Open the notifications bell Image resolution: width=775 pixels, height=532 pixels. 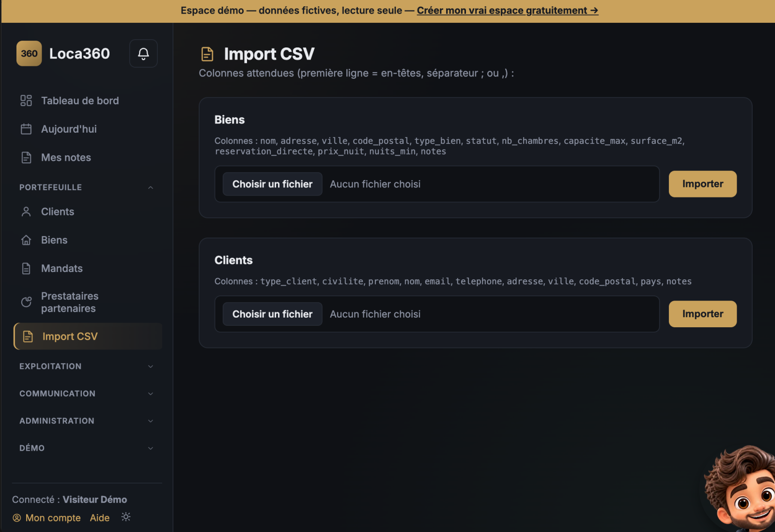click(143, 53)
